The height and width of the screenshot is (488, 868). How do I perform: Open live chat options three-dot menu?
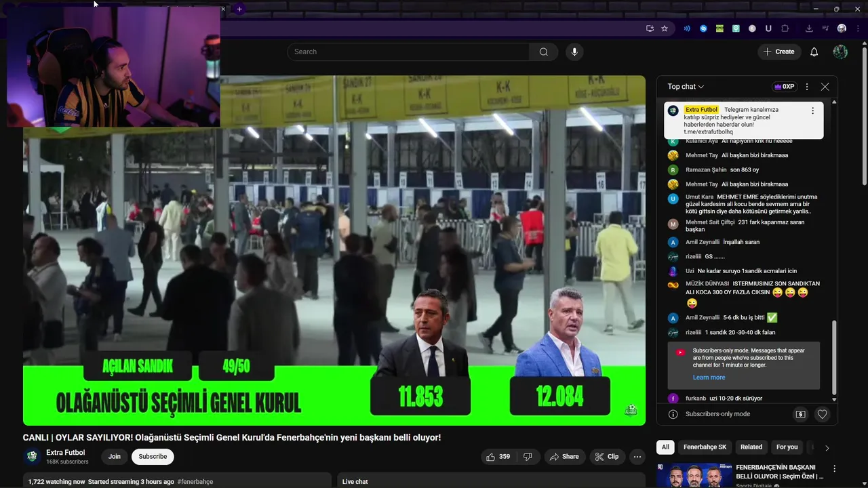point(807,87)
